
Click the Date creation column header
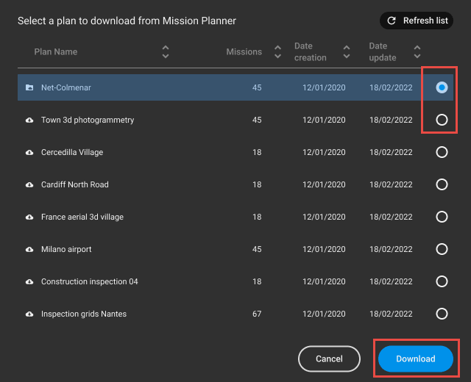pyautogui.click(x=310, y=52)
